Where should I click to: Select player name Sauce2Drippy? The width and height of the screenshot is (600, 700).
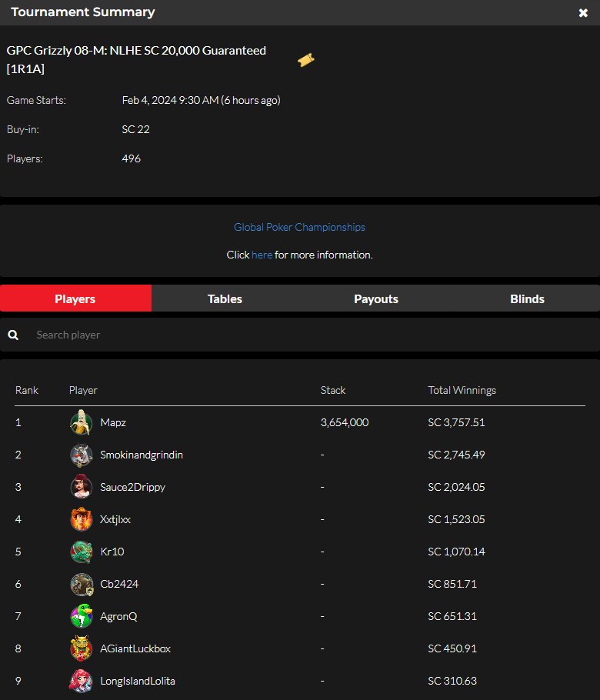pos(132,487)
